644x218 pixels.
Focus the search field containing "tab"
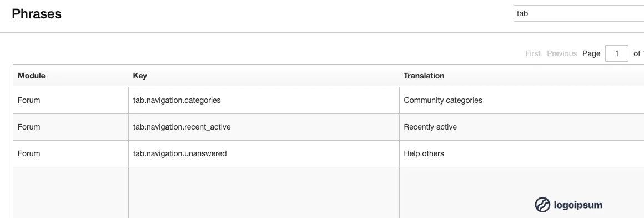pos(578,13)
